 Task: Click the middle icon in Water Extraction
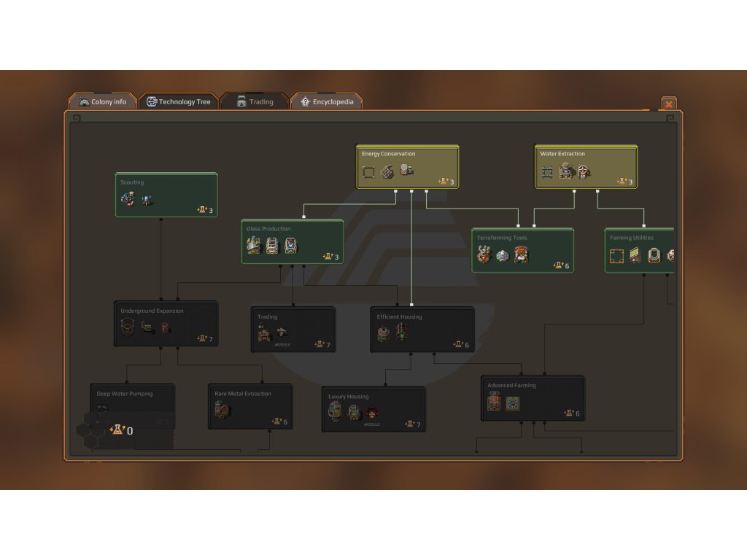(x=566, y=171)
